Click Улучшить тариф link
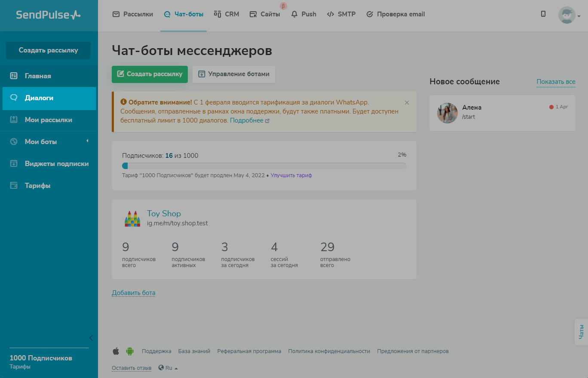Viewport: 588px width, 378px height. point(291,175)
